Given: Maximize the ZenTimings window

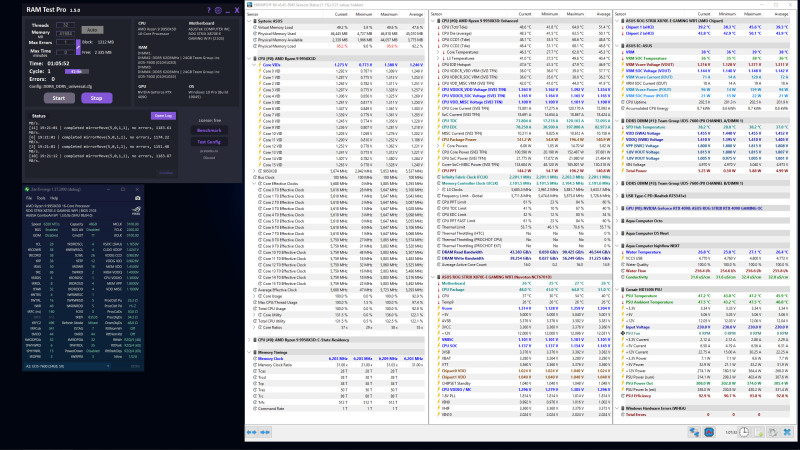Looking at the screenshot, I should point(123,189).
